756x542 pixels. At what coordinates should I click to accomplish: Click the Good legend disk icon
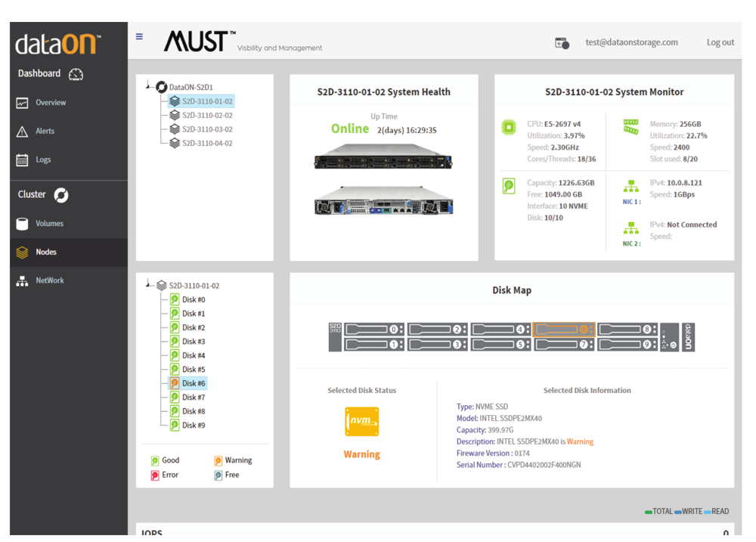click(155, 461)
